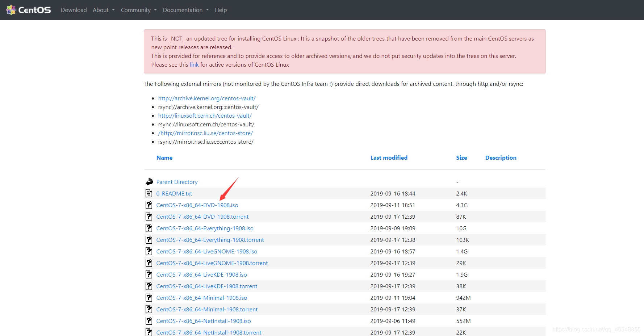Click the 2019-09-09 19:09 modified date
The height and width of the screenshot is (336, 644).
393,228
